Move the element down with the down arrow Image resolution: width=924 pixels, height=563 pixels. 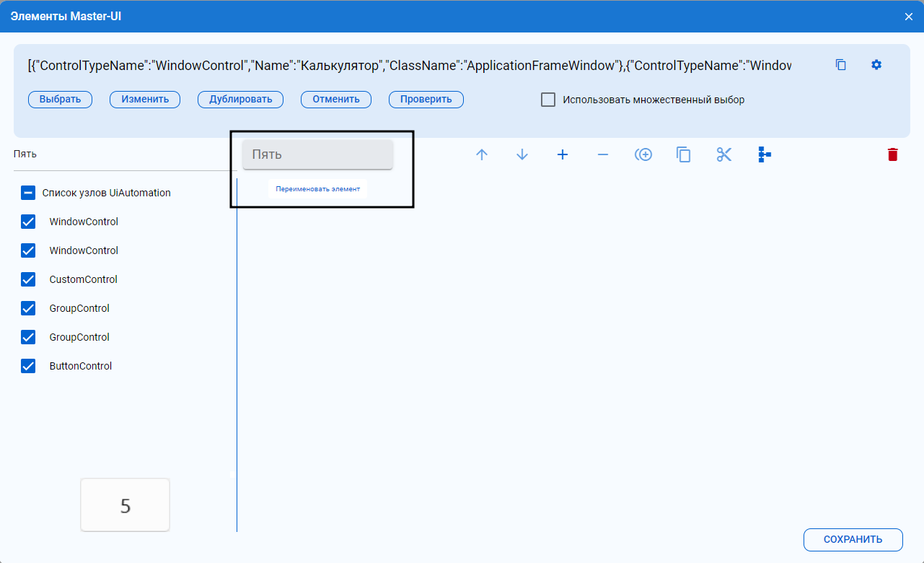[x=522, y=154]
